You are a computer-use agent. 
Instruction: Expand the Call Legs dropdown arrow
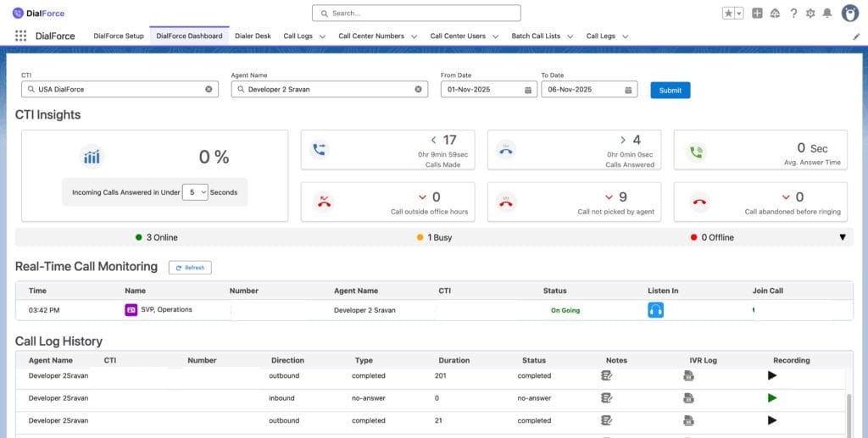click(625, 36)
